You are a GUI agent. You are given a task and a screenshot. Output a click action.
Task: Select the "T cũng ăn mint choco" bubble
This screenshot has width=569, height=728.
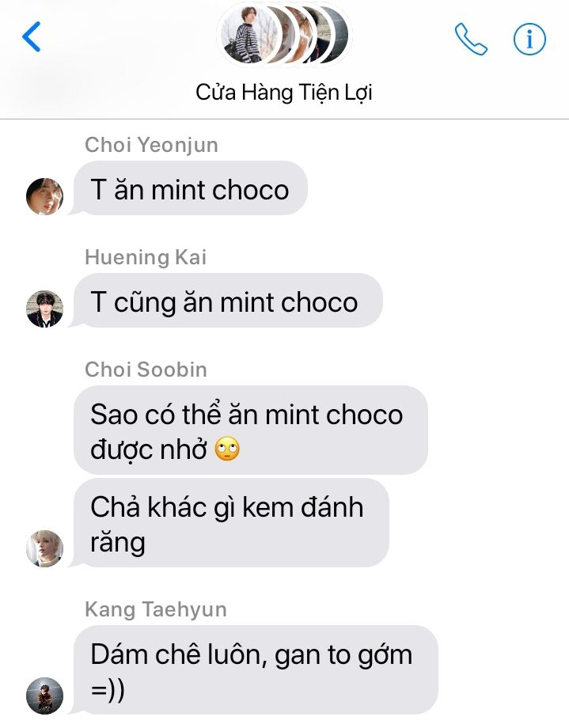pos(228,301)
